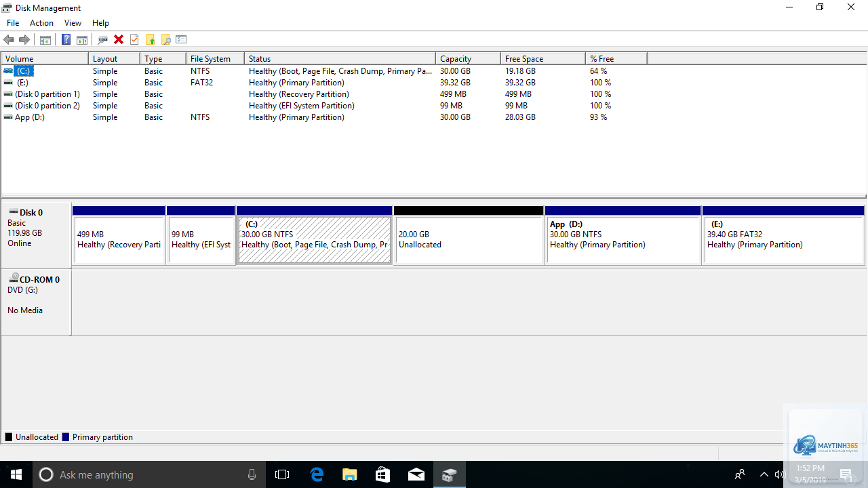The width and height of the screenshot is (868, 488).
Task: Sort by the File System column header
Action: pyautogui.click(x=215, y=59)
